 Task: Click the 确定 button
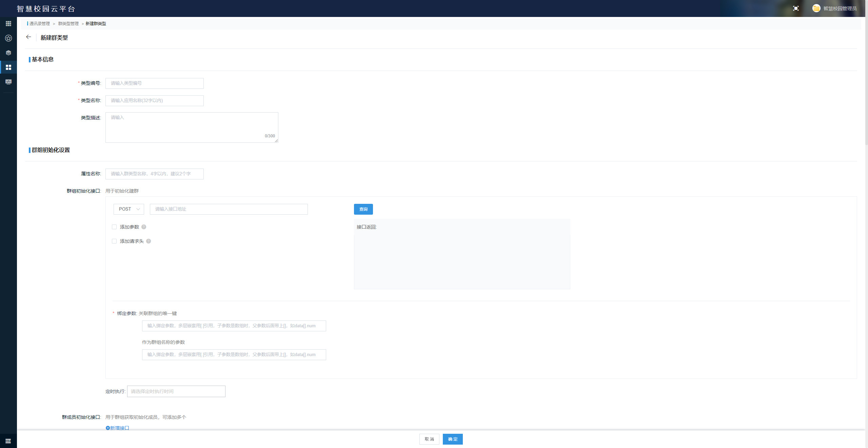[x=453, y=439]
